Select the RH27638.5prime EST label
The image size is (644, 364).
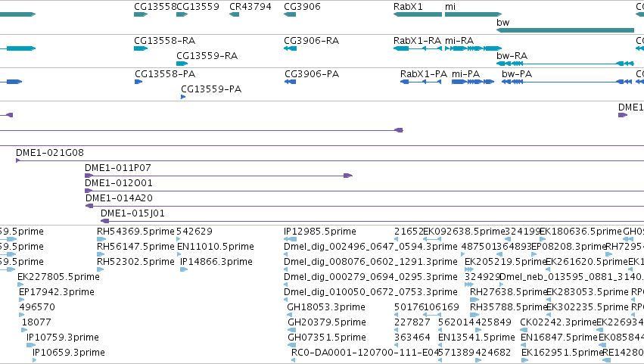pyautogui.click(x=509, y=293)
